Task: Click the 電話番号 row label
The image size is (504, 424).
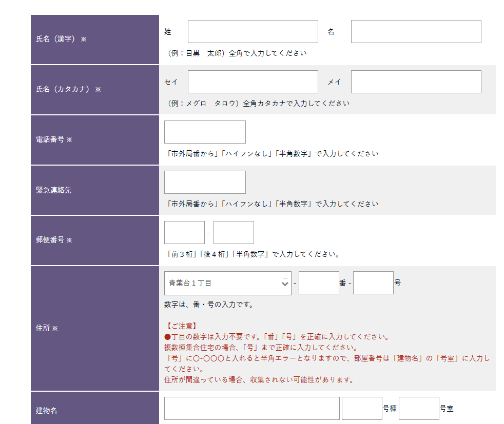Action: coord(50,139)
